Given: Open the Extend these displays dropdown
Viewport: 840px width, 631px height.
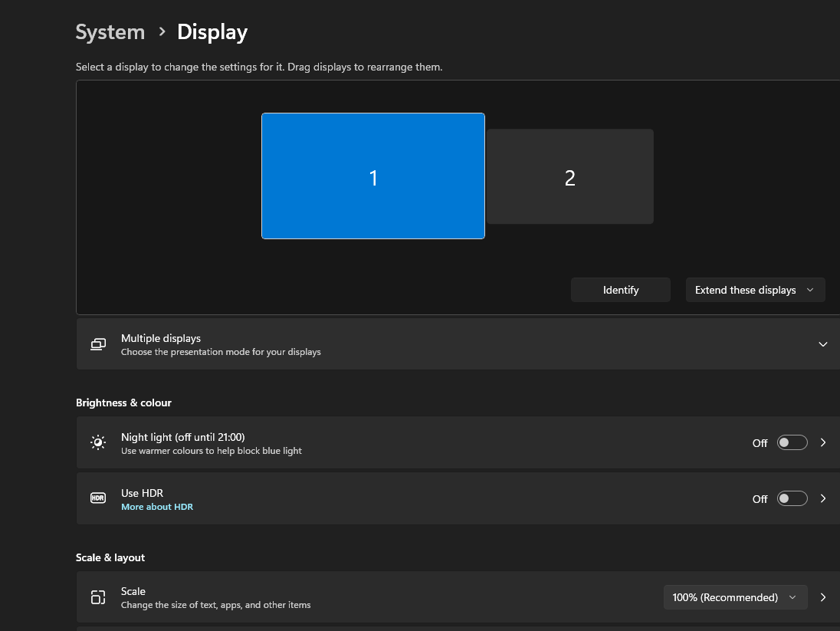Looking at the screenshot, I should [756, 290].
